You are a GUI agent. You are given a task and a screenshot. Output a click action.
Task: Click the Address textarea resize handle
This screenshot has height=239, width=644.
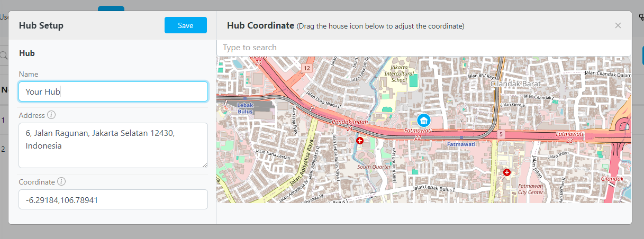[x=205, y=165]
